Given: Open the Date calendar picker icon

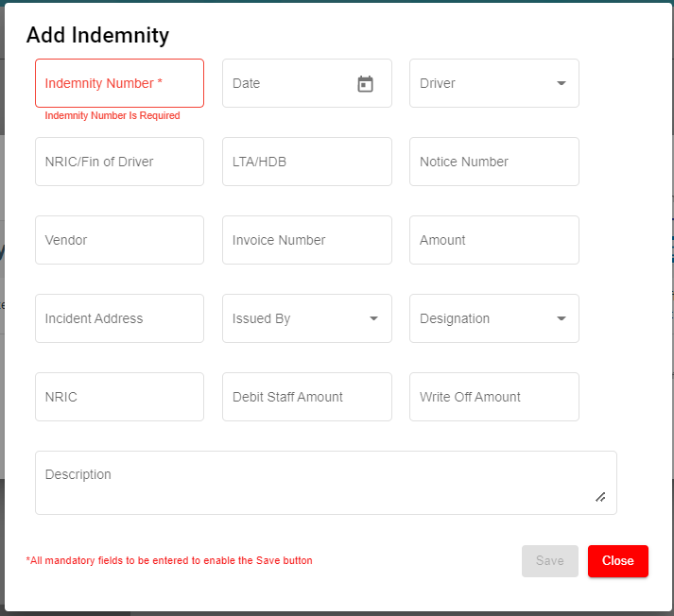Looking at the screenshot, I should click(365, 84).
